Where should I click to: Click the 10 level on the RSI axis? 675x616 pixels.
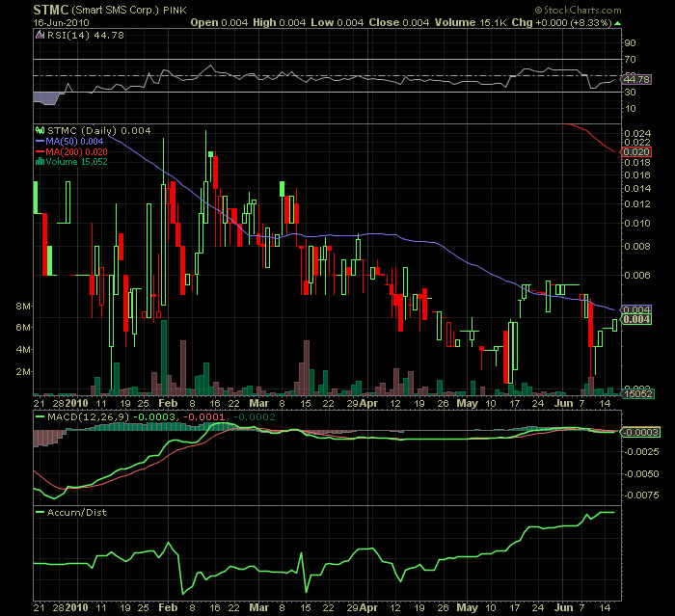click(631, 109)
